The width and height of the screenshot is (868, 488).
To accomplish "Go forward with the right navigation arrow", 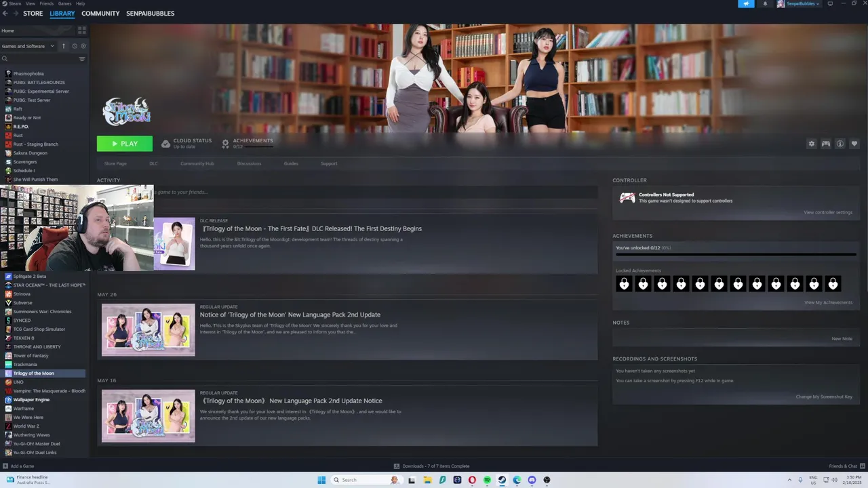I will coord(15,14).
